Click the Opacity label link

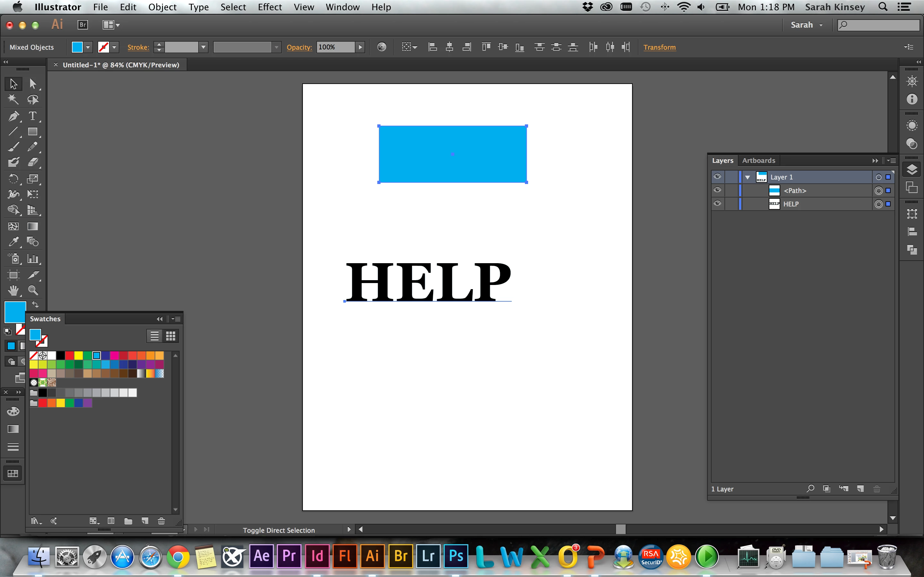(x=299, y=47)
